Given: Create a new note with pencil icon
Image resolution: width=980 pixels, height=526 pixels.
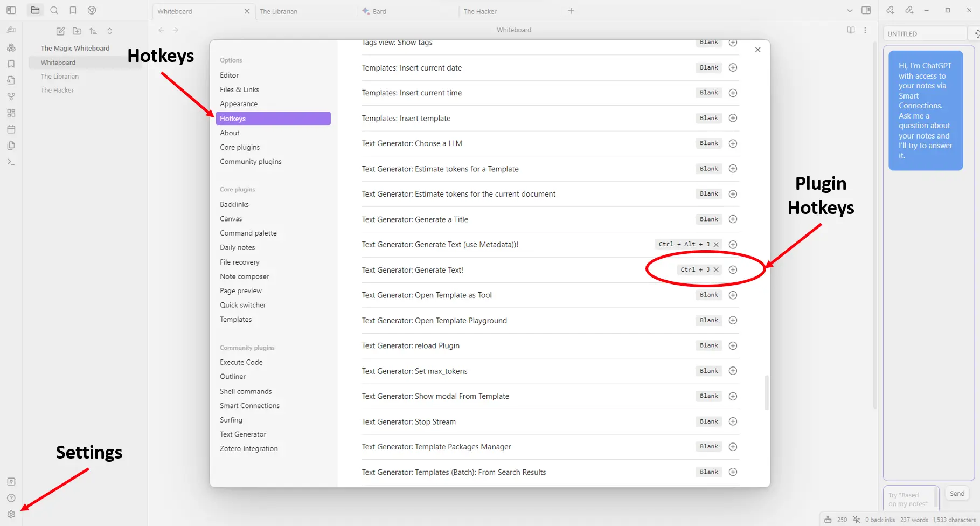Looking at the screenshot, I should [61, 31].
